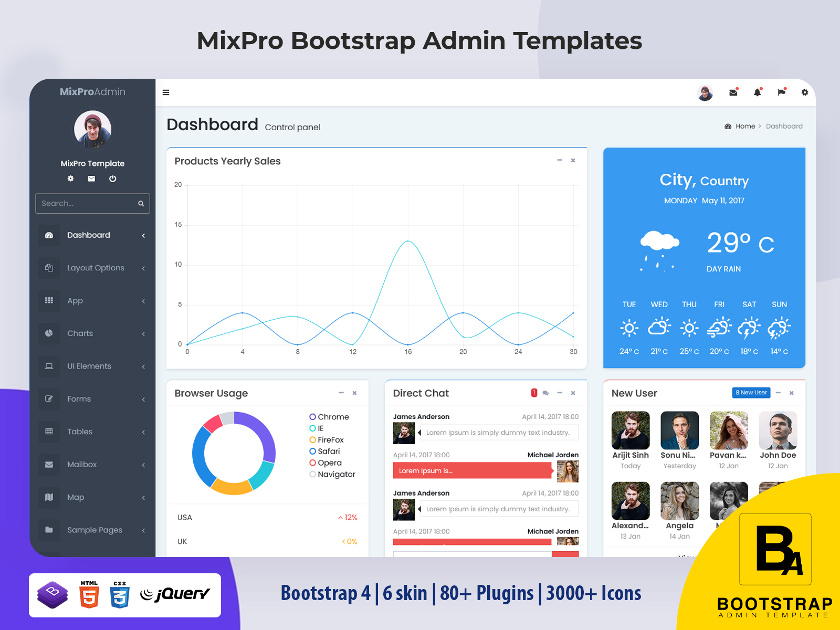Image resolution: width=840 pixels, height=630 pixels.
Task: Collapse the New User panel
Action: click(778, 393)
